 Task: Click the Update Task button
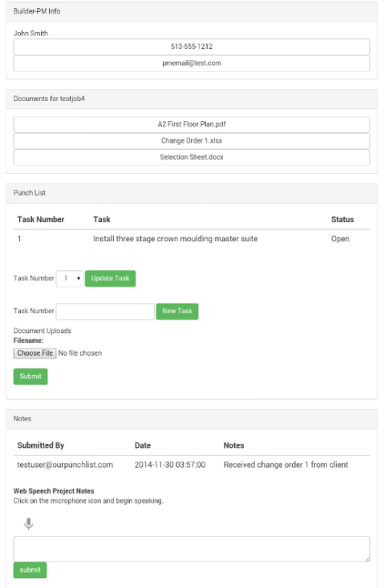pos(111,279)
